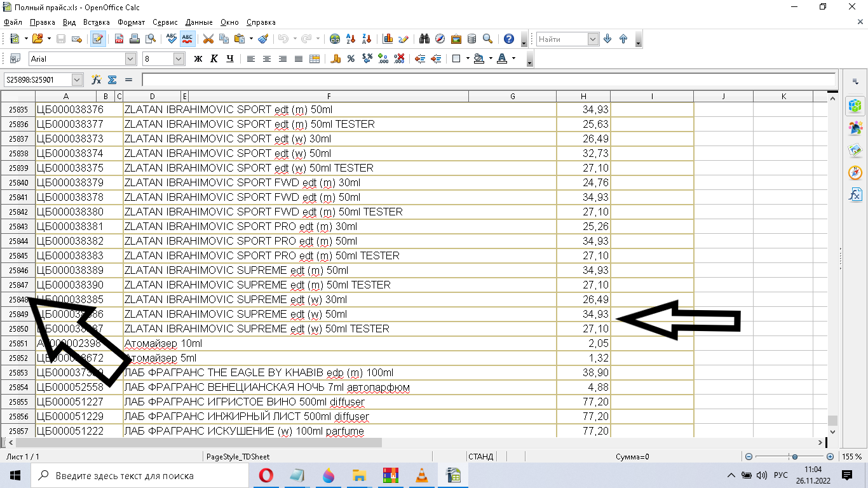
Task: Open Page Preview
Action: 151,39
